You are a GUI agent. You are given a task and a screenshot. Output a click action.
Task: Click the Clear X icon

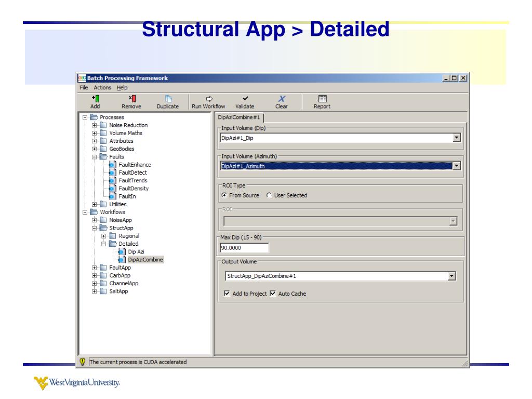(282, 99)
